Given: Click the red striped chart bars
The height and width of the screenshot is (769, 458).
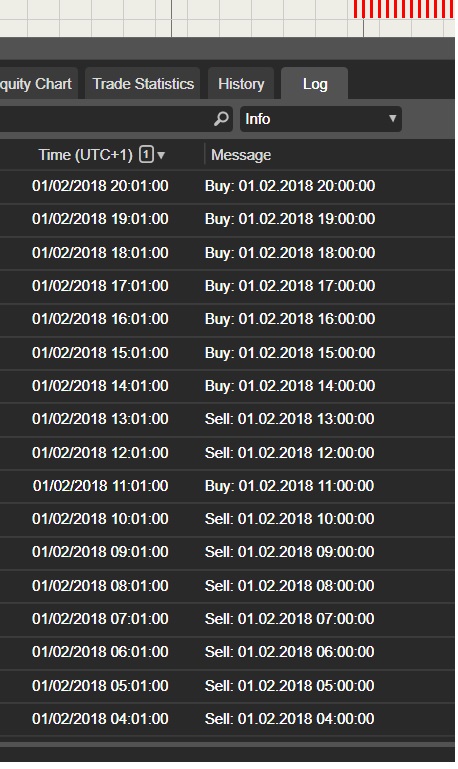Looking at the screenshot, I should pyautogui.click(x=404, y=9).
